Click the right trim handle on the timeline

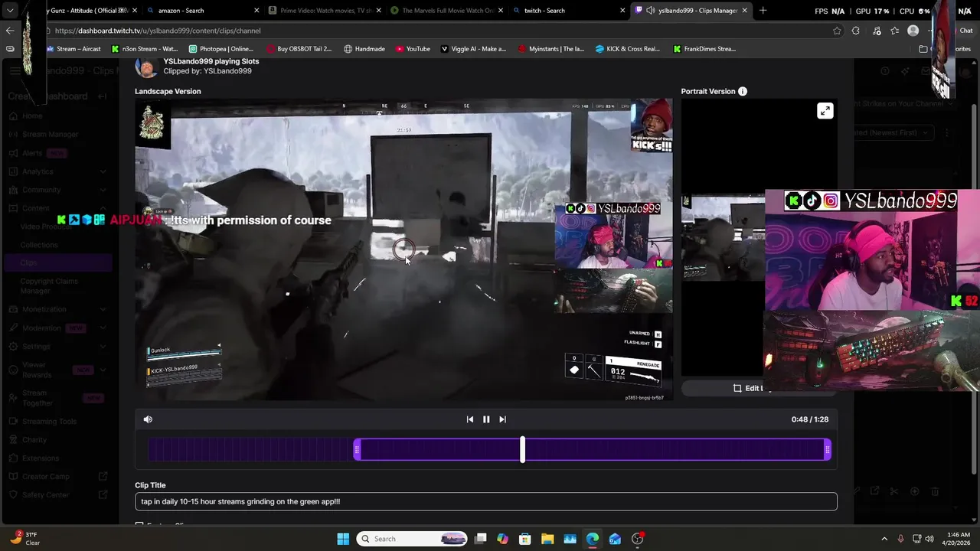[828, 450]
